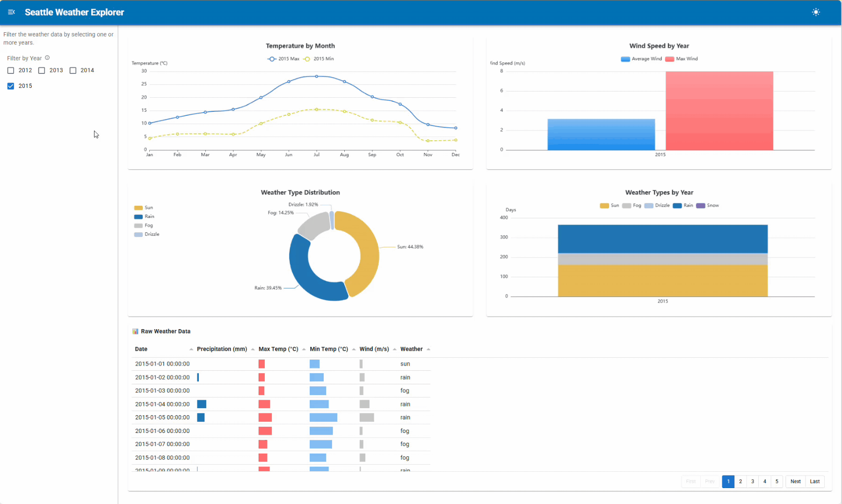Screen dimensions: 842x504
Task: Collapse the sidebar with the menu icon
Action: pyautogui.click(x=11, y=12)
